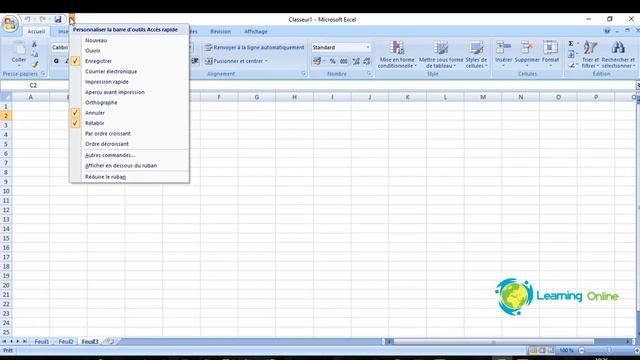Open Mise en forme conditionnelle dropdown

(x=397, y=55)
